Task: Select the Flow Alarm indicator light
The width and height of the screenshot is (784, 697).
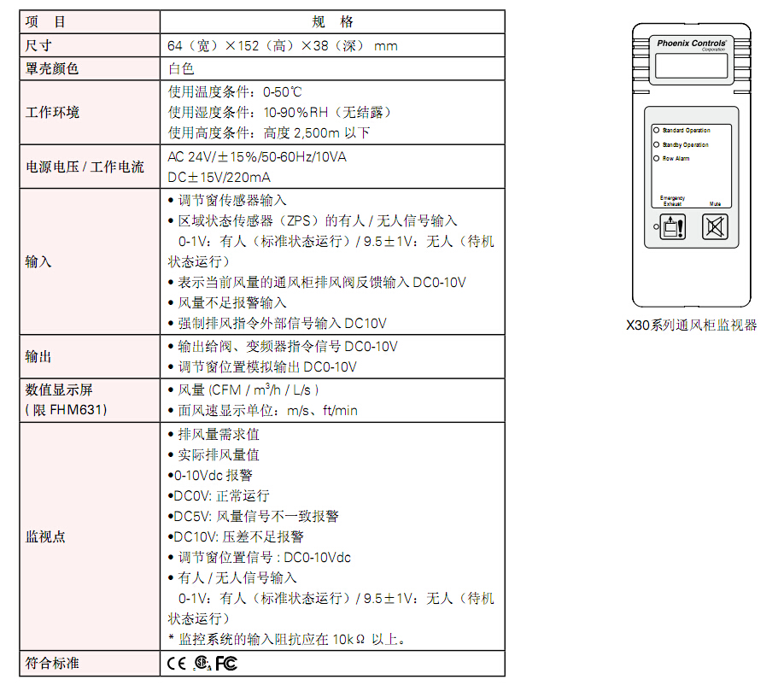Action: [x=657, y=158]
